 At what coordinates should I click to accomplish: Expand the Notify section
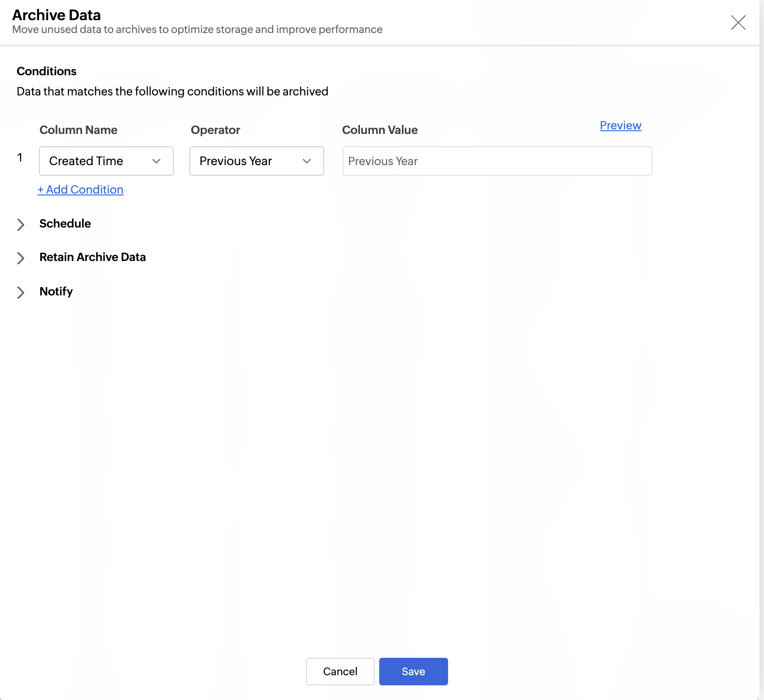pyautogui.click(x=56, y=291)
